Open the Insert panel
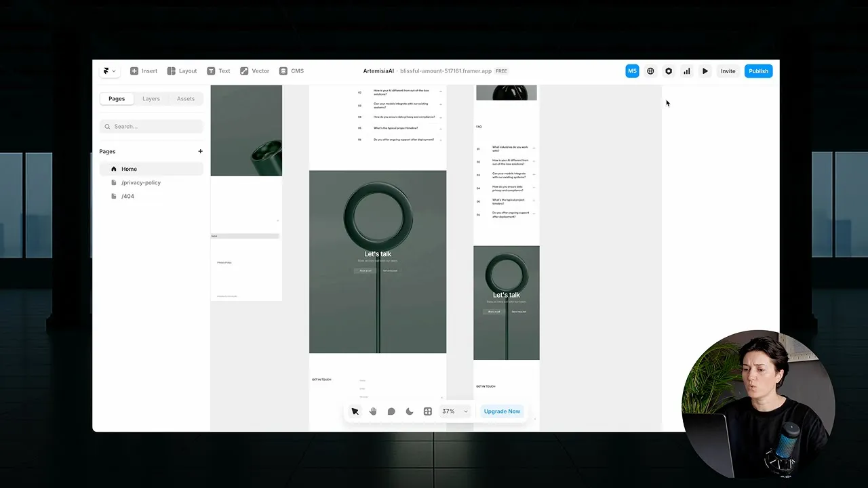868x488 pixels. coord(144,70)
